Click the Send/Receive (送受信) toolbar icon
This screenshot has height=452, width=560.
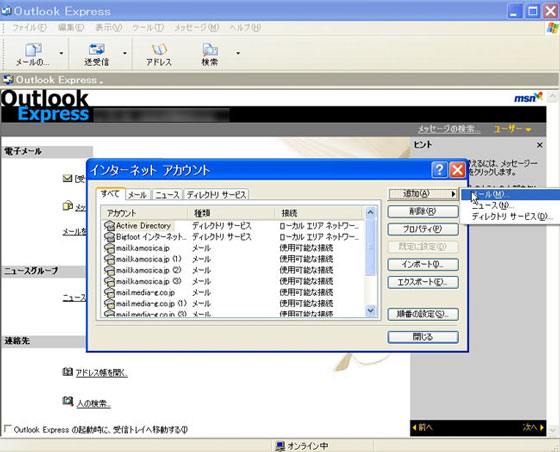(96, 50)
